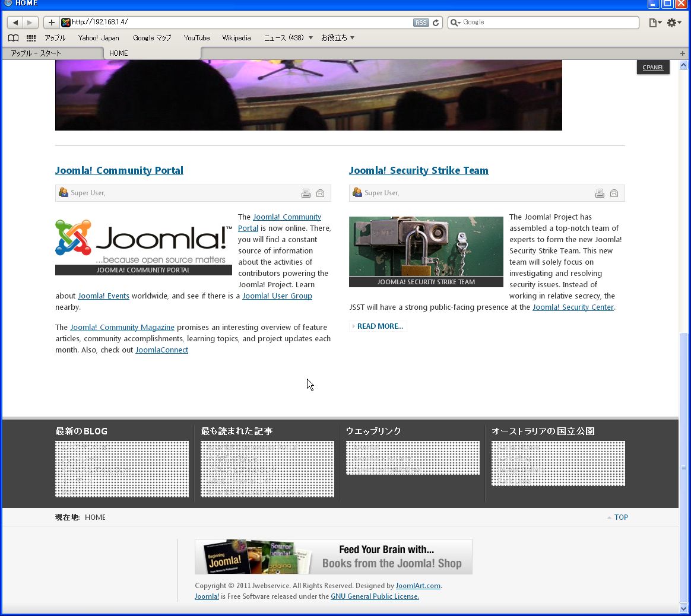Image resolution: width=691 pixels, height=616 pixels.
Task: Click the site favicon in address bar
Action: (66, 22)
